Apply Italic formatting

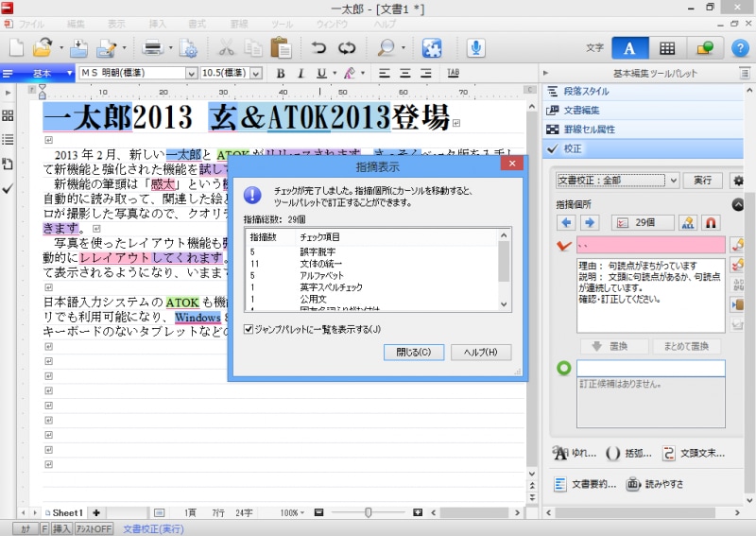pyautogui.click(x=301, y=74)
